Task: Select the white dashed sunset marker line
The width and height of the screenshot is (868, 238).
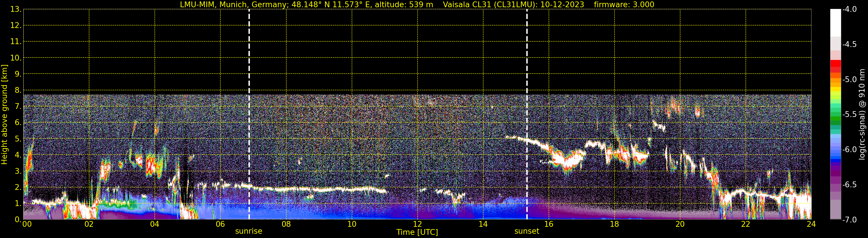Action: point(527,114)
